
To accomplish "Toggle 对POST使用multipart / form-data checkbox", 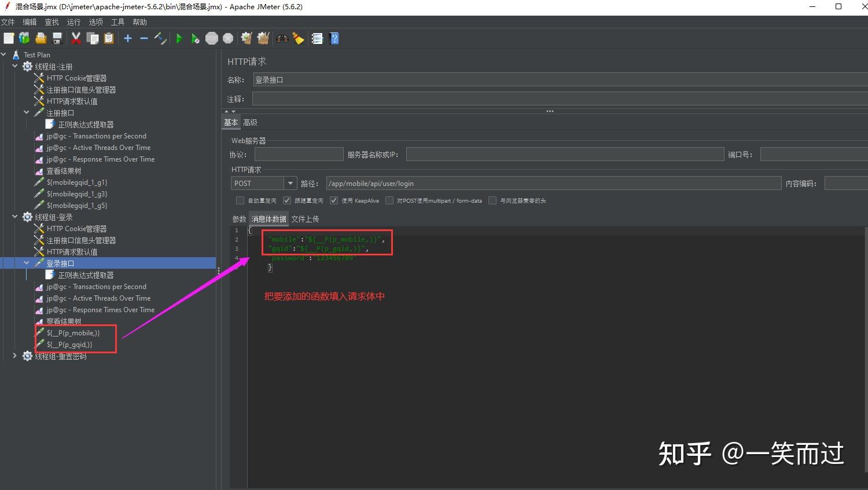I will pos(389,200).
